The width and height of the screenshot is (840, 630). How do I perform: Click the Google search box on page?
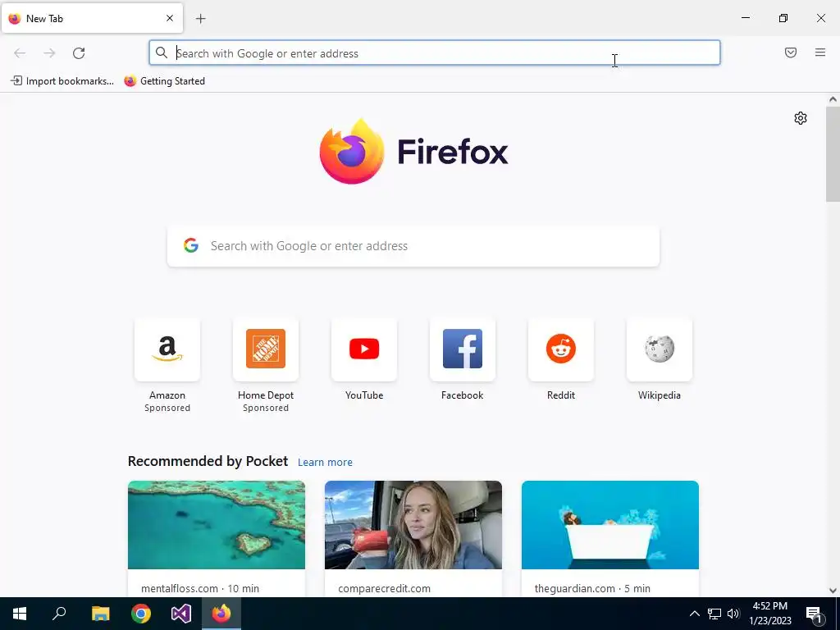(413, 246)
